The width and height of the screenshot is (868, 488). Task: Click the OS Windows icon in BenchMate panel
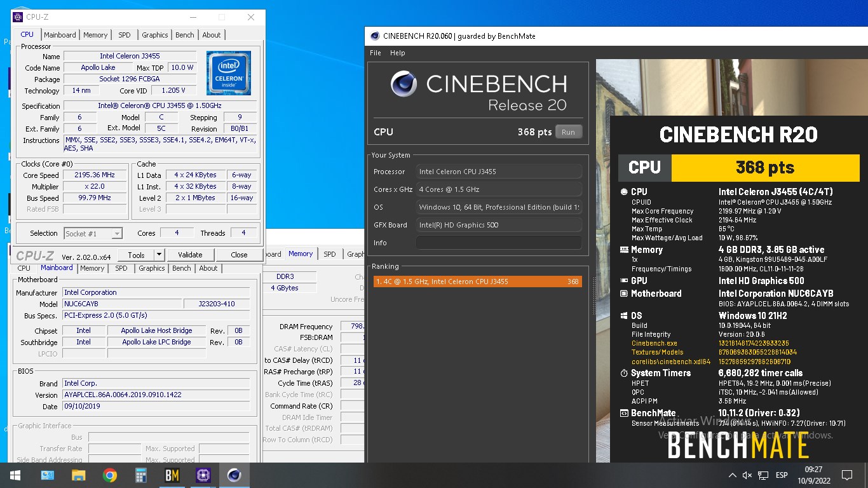pyautogui.click(x=623, y=316)
